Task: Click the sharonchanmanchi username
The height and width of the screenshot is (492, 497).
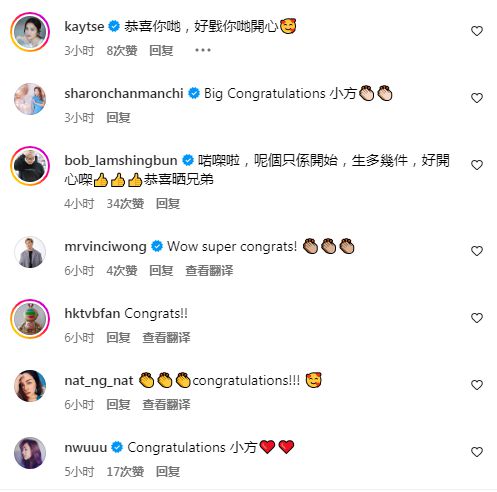Action: [x=124, y=93]
